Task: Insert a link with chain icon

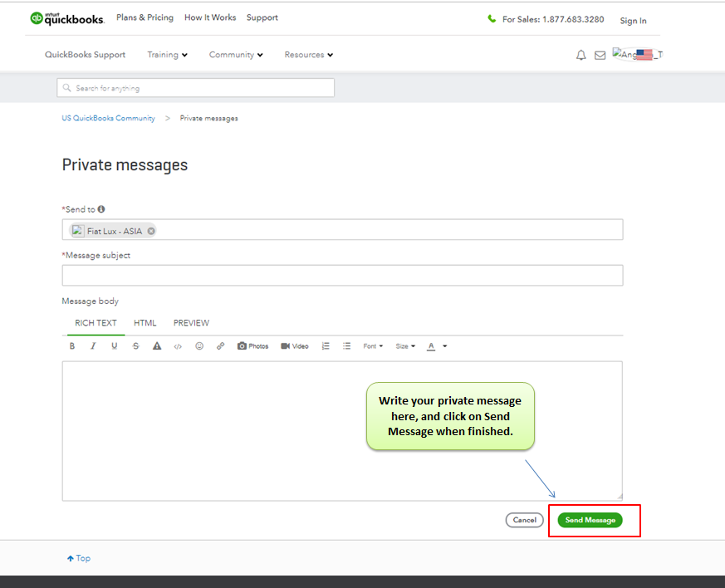Action: [221, 346]
